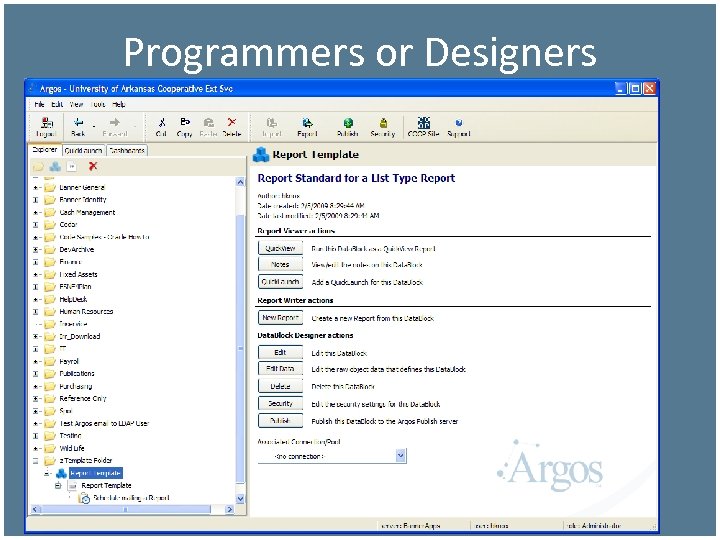Image resolution: width=720 pixels, height=540 pixels.
Task: Click the Security button under Designer actions
Action: point(280,403)
